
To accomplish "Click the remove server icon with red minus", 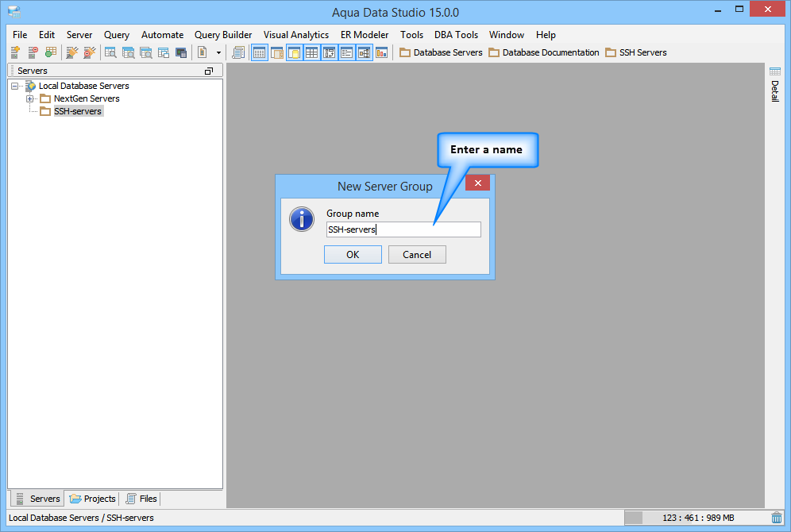I will click(x=33, y=52).
